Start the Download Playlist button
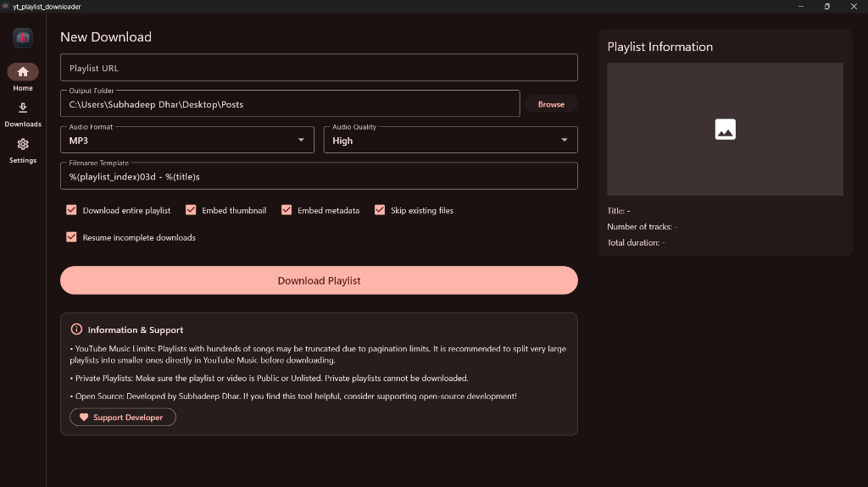868x487 pixels. [x=319, y=280]
